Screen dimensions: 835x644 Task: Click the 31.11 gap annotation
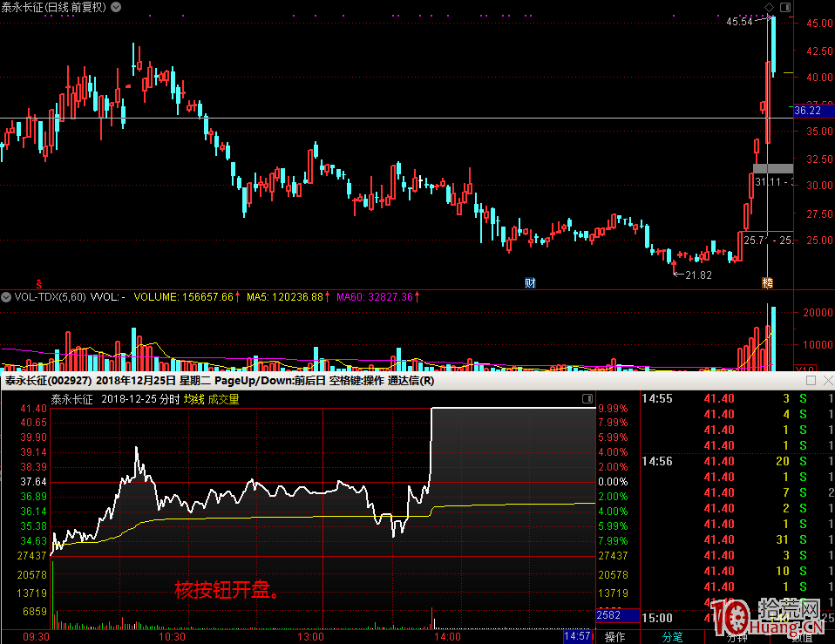tap(774, 182)
